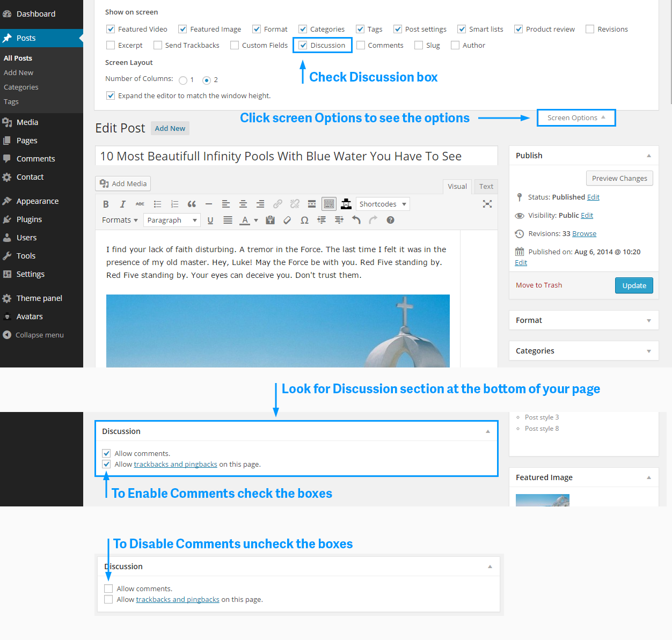Image resolution: width=672 pixels, height=640 pixels.
Task: Underline the selected text
Action: point(210,220)
